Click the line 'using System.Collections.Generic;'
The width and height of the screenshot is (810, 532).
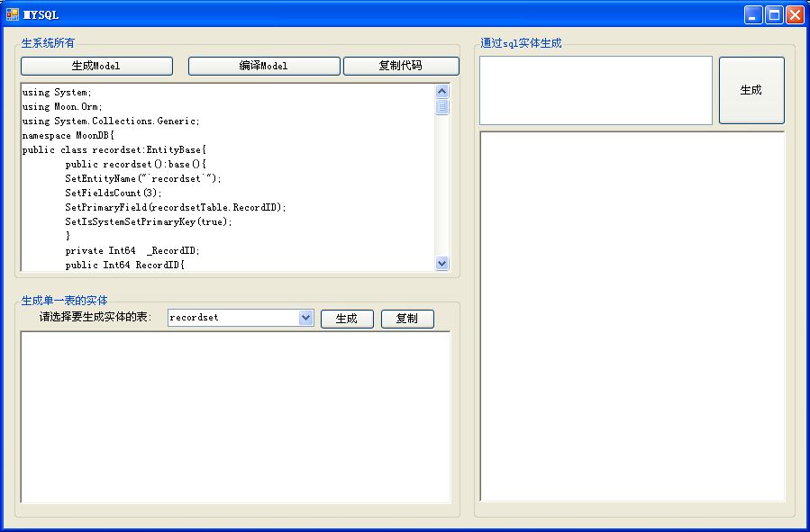(x=111, y=122)
